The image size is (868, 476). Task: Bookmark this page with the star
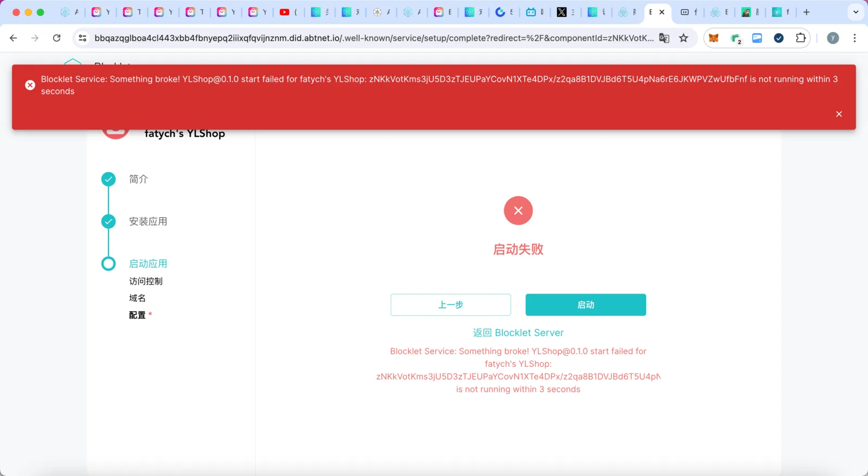(x=684, y=38)
